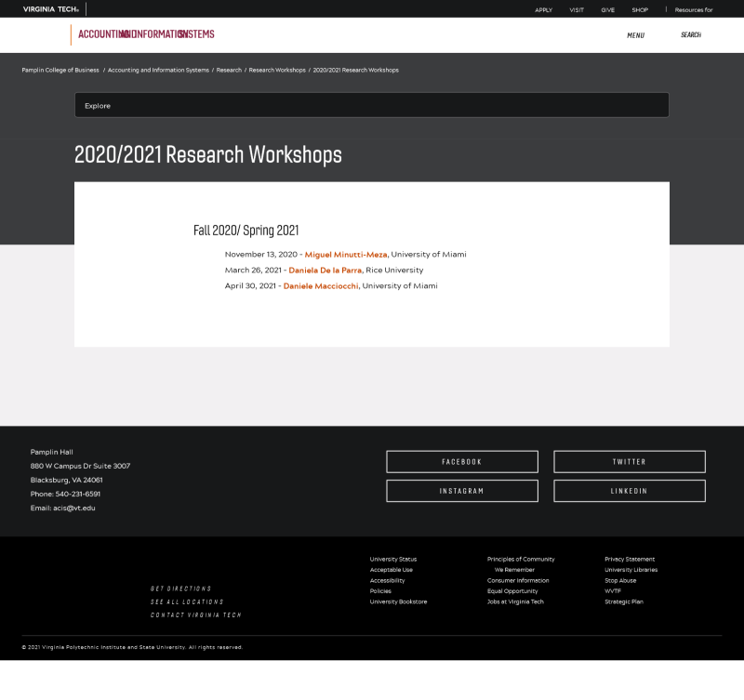Click the TWITTER button

tap(630, 462)
